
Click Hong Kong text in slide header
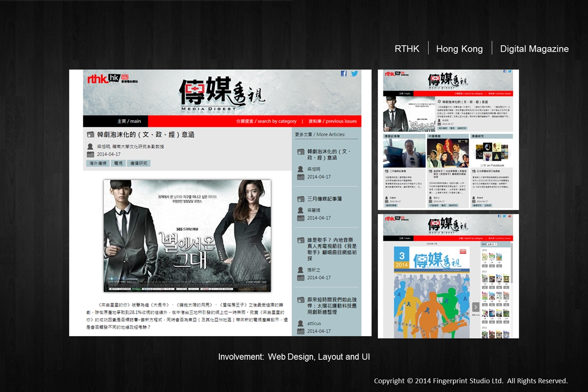(x=460, y=49)
